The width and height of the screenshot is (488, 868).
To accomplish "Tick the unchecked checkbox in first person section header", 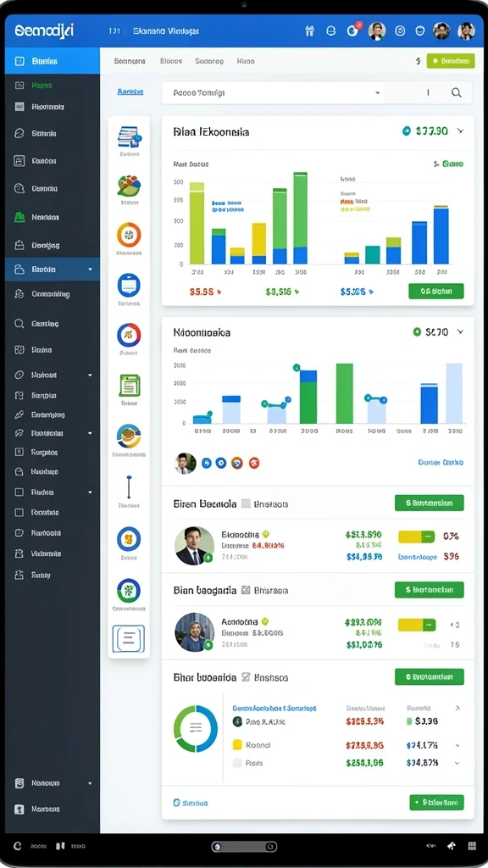I will click(247, 504).
